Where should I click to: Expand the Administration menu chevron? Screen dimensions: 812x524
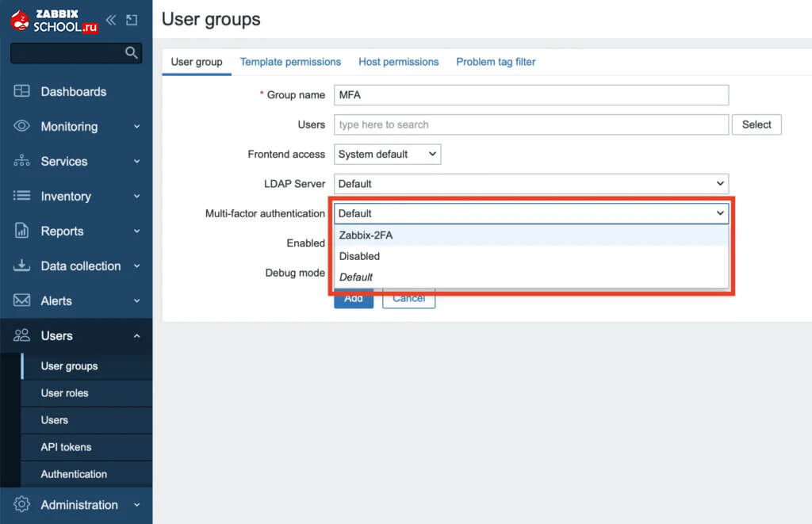(136, 505)
